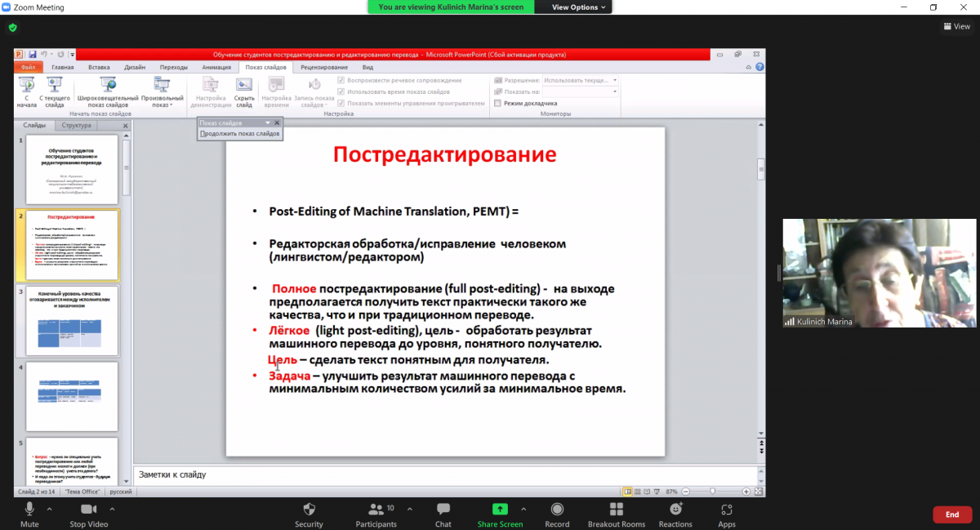Switch to the Главная ribbon tab
The width and height of the screenshot is (980, 530).
[63, 68]
